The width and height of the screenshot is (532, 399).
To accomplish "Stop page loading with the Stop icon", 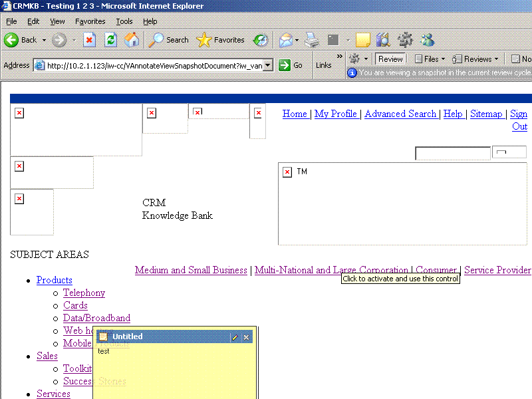I will pyautogui.click(x=89, y=40).
